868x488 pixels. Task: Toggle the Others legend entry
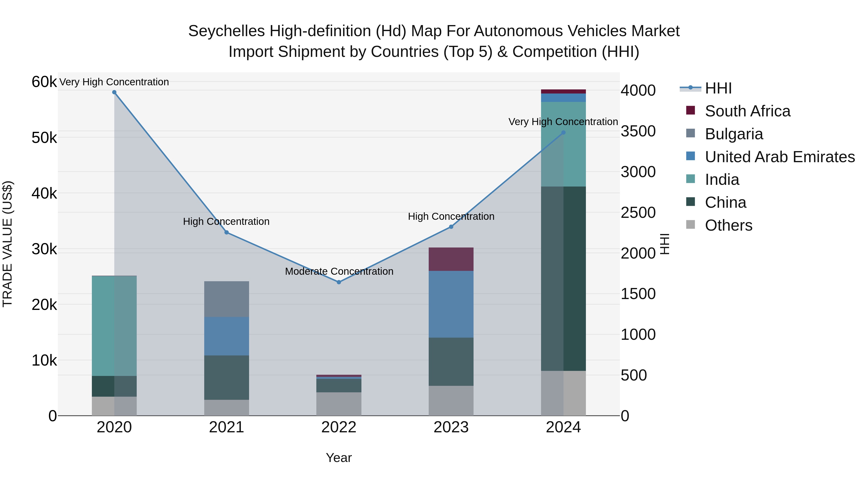[x=719, y=225]
